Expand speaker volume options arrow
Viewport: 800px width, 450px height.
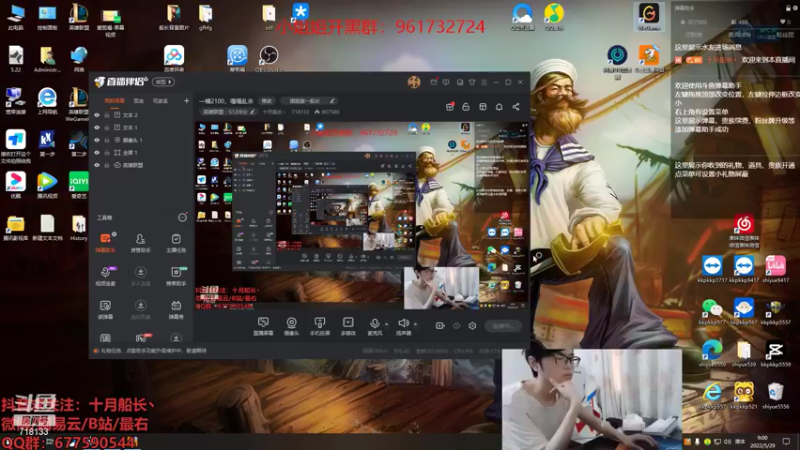pos(415,324)
